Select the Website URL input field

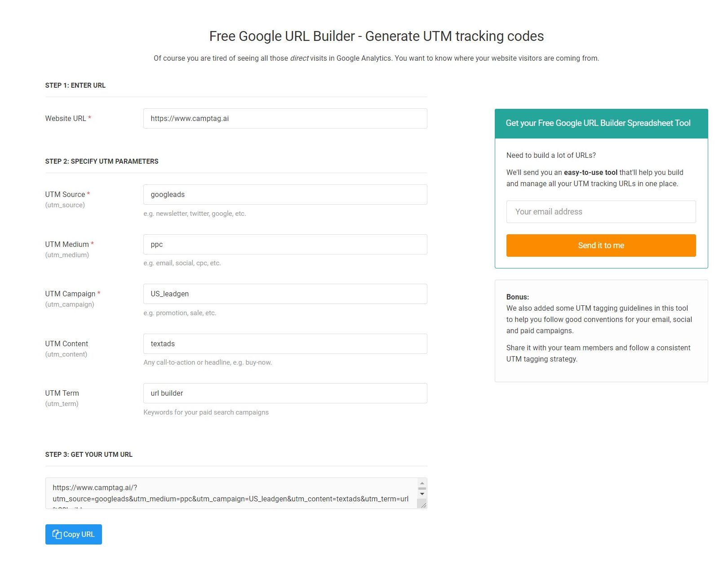(x=285, y=118)
